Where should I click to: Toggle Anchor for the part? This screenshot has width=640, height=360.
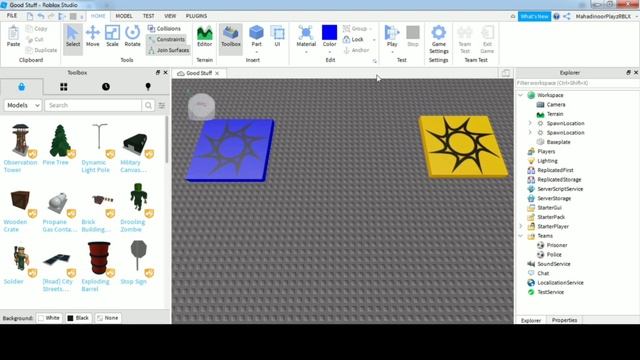pos(356,50)
